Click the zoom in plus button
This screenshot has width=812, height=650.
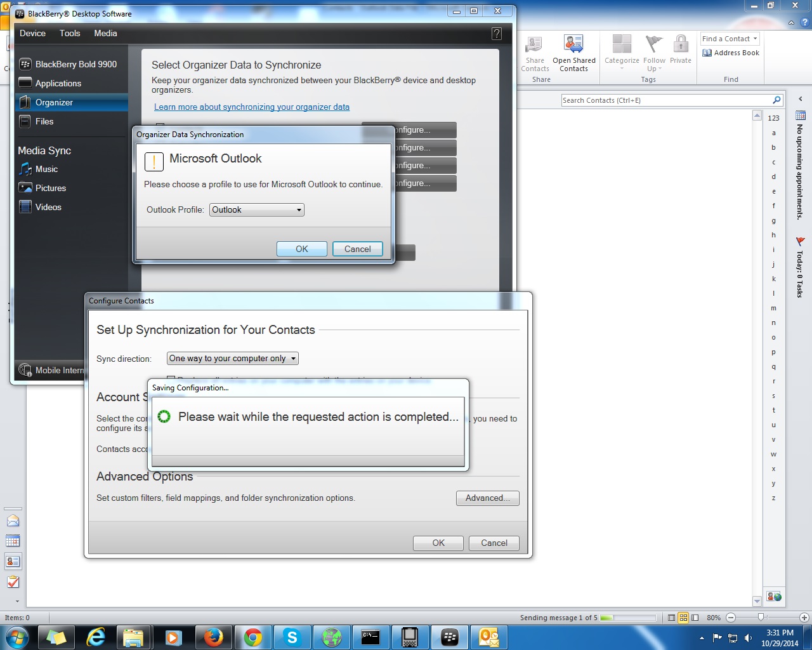[x=804, y=618]
